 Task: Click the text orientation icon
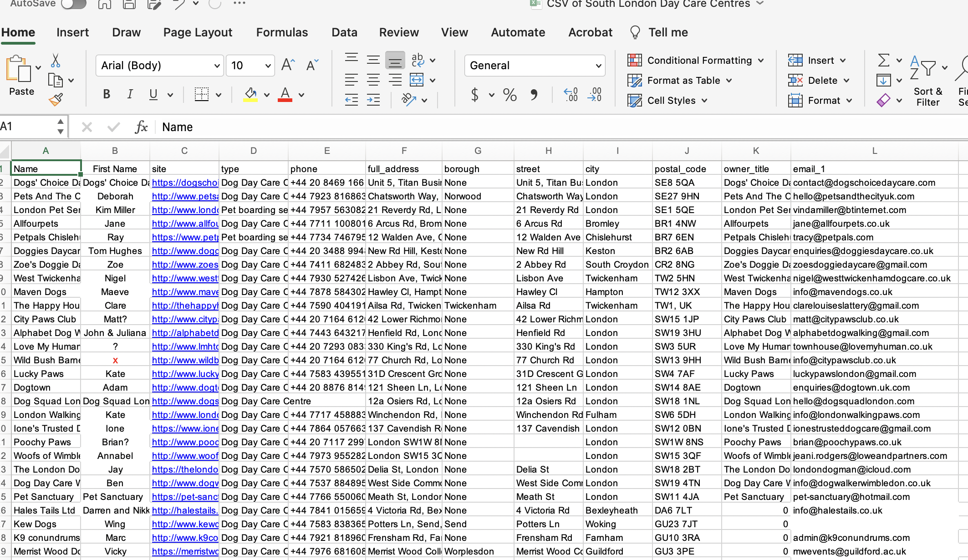click(x=409, y=100)
